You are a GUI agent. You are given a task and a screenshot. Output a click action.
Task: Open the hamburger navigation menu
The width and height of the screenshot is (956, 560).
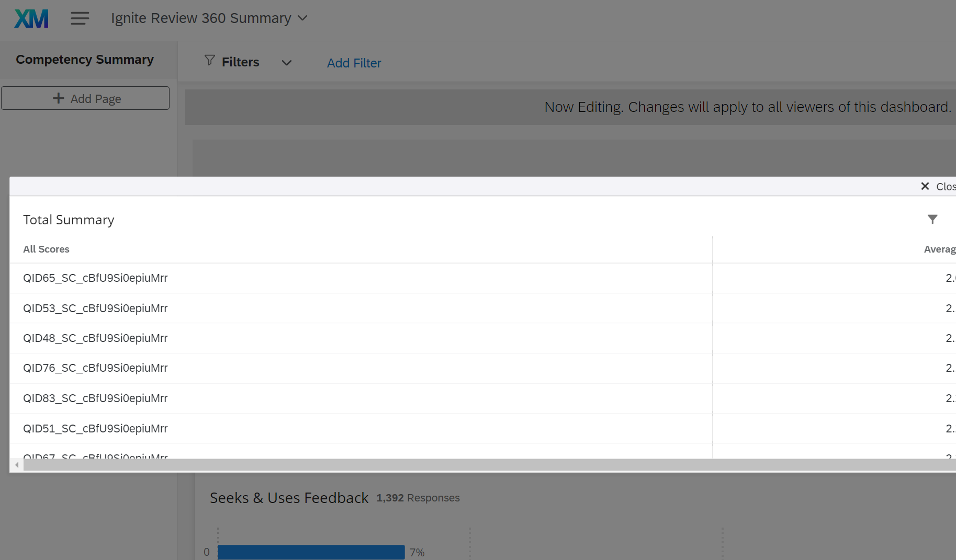(x=80, y=18)
